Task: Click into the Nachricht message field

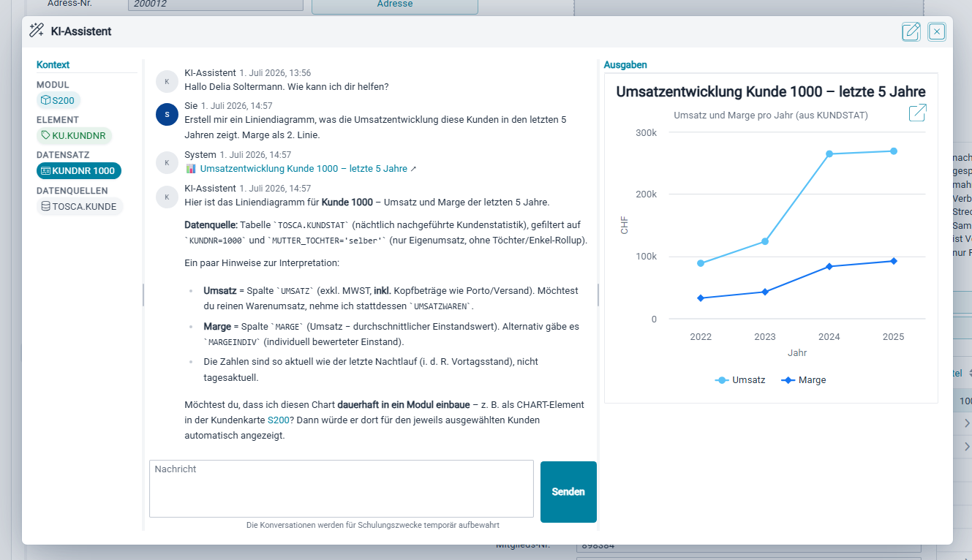Action: (342, 488)
